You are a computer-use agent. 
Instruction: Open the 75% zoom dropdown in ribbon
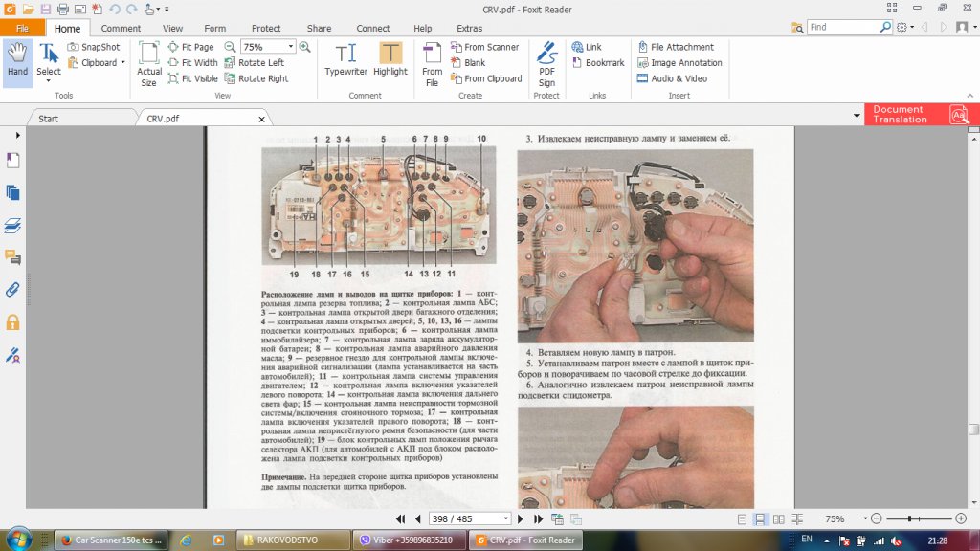point(291,47)
